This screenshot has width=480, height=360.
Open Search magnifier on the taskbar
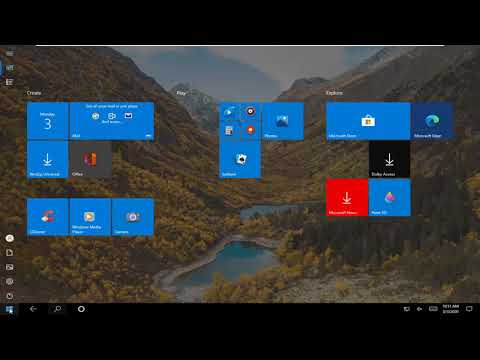(57, 309)
